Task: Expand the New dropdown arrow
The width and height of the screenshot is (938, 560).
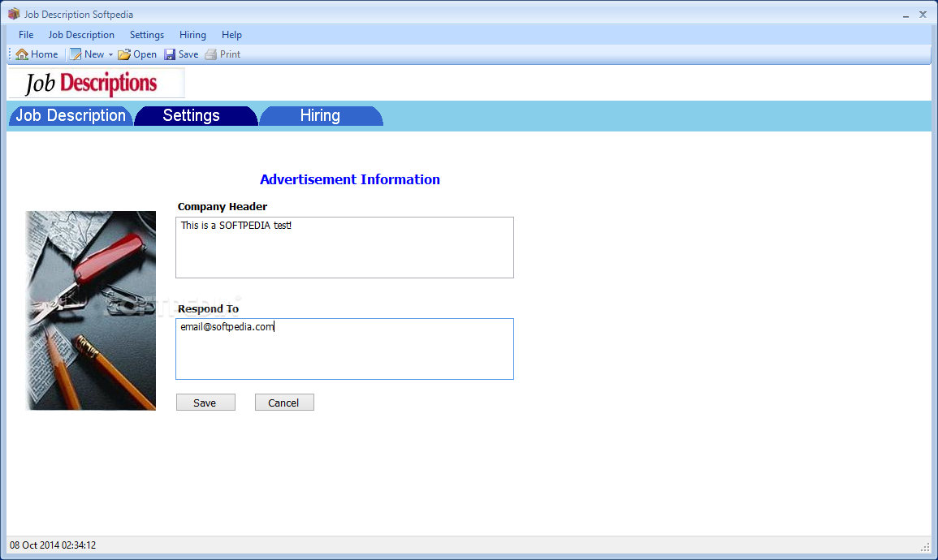Action: (110, 55)
